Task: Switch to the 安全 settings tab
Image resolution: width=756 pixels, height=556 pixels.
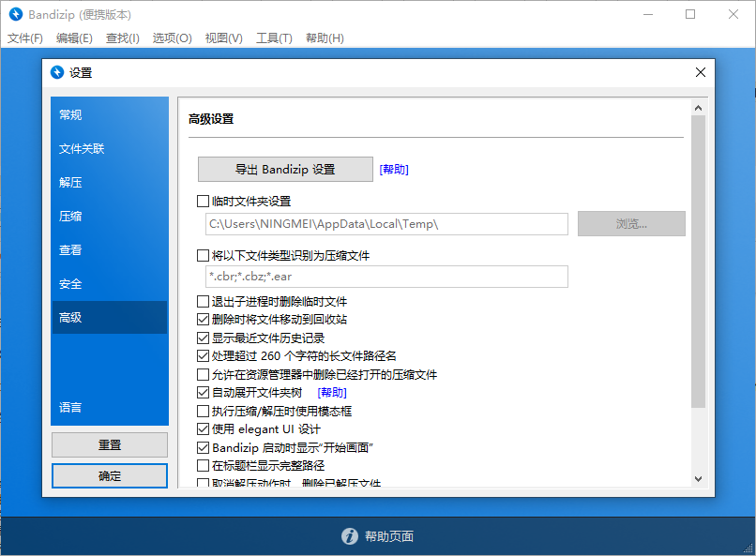Action: point(110,283)
